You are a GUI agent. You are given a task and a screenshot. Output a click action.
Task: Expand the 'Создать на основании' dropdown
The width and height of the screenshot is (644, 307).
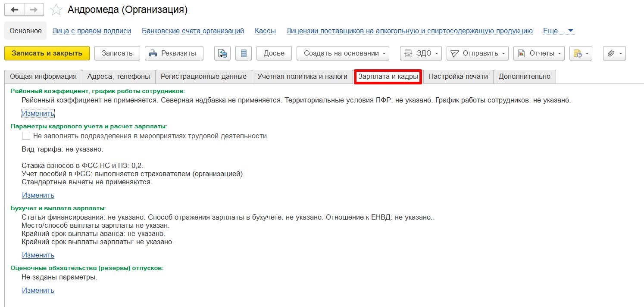point(343,53)
